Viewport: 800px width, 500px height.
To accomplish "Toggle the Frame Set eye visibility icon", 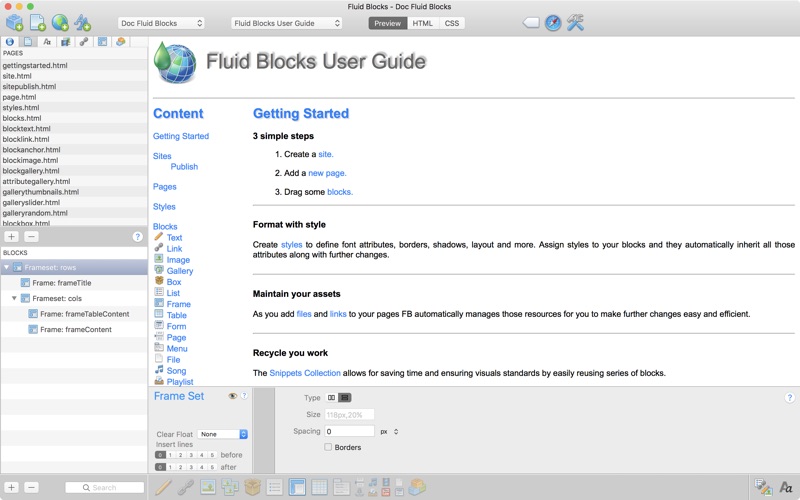I will (233, 396).
